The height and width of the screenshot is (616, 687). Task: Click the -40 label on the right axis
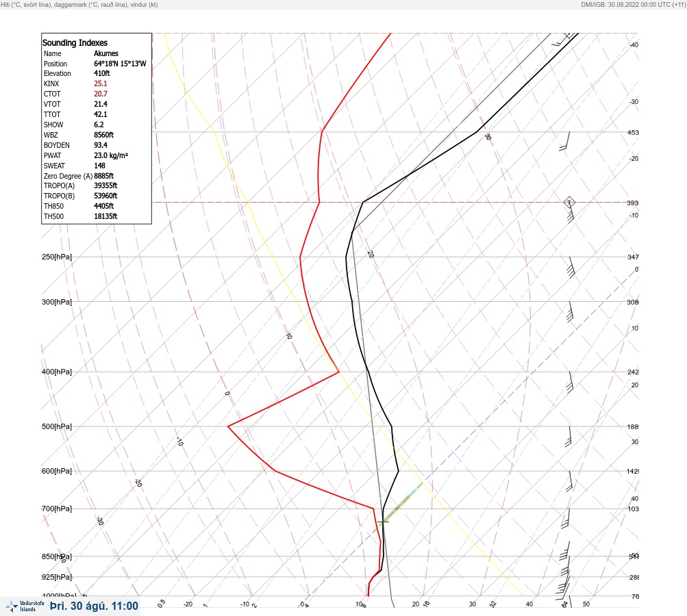(x=634, y=44)
